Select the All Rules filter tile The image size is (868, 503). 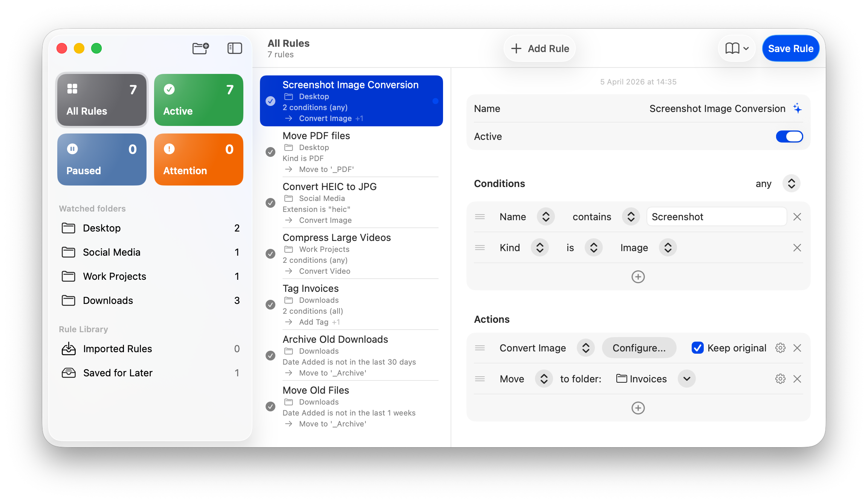coord(102,100)
